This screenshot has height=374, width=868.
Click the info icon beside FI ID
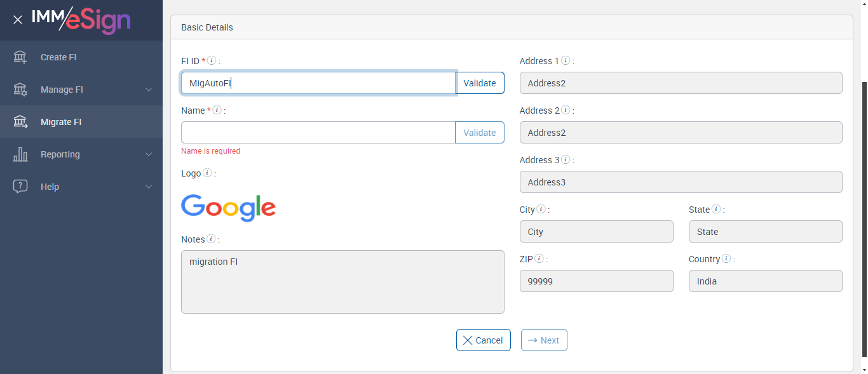point(212,61)
